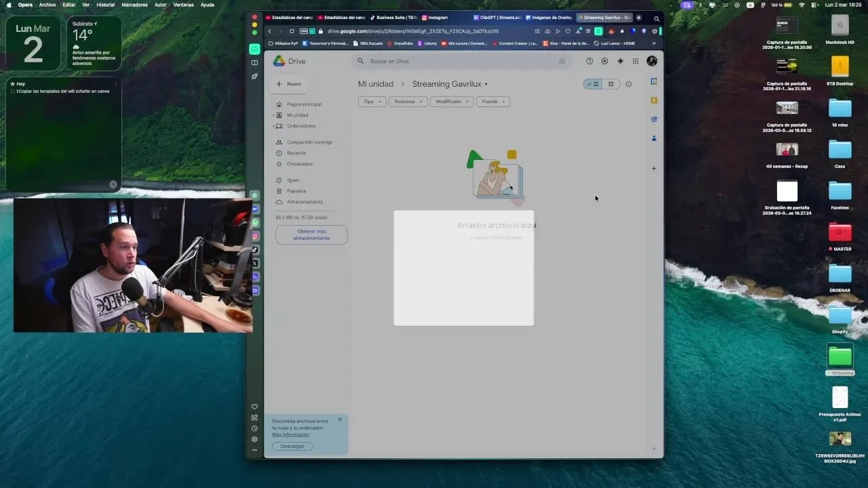Viewport: 868px width, 488px height.
Task: Select MASTER red folder on desktop
Action: pos(840,236)
